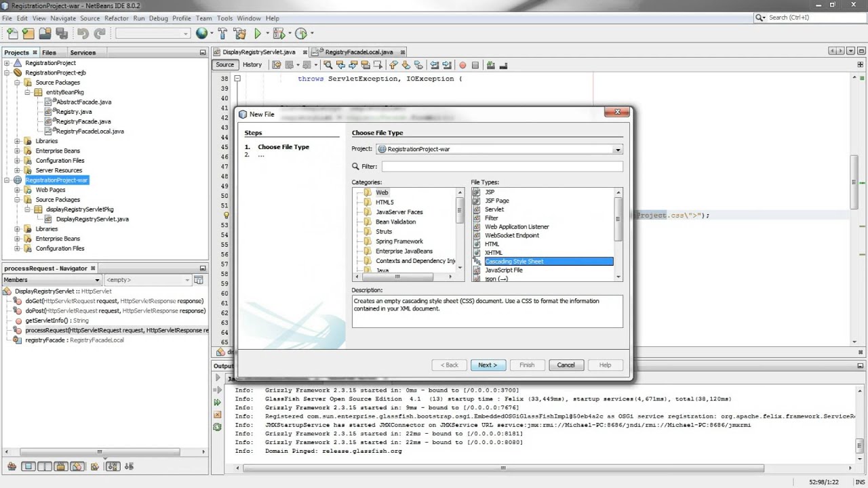
Task: Open the empty filter dropdown in Navigator
Action: (x=188, y=280)
